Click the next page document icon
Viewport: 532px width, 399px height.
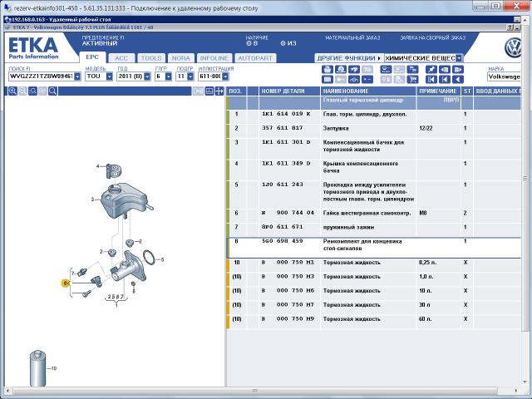[x=458, y=70]
